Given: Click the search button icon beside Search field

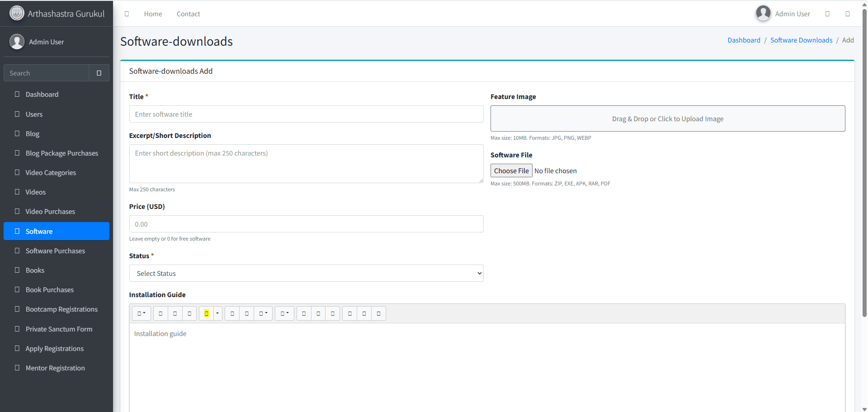Looking at the screenshot, I should [99, 73].
